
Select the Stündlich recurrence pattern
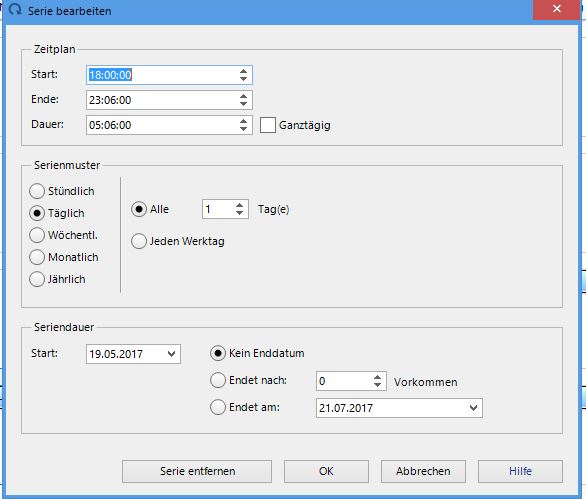(x=37, y=191)
